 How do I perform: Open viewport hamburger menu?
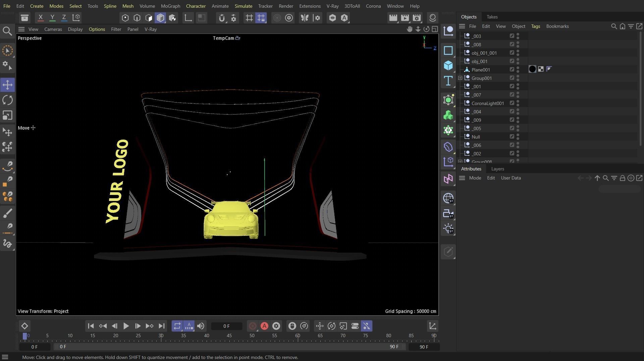tap(21, 29)
